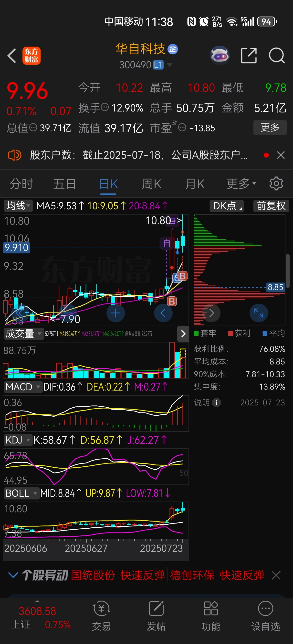Tap the left arrow chart scroll button
Viewport: 293px width, 644px height.
coord(163,313)
